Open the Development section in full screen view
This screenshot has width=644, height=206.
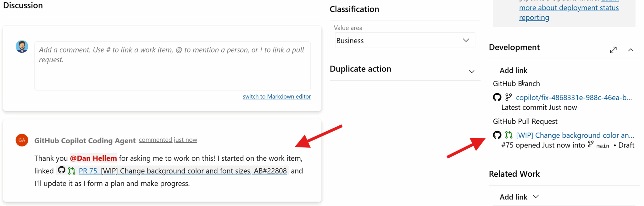tap(613, 50)
